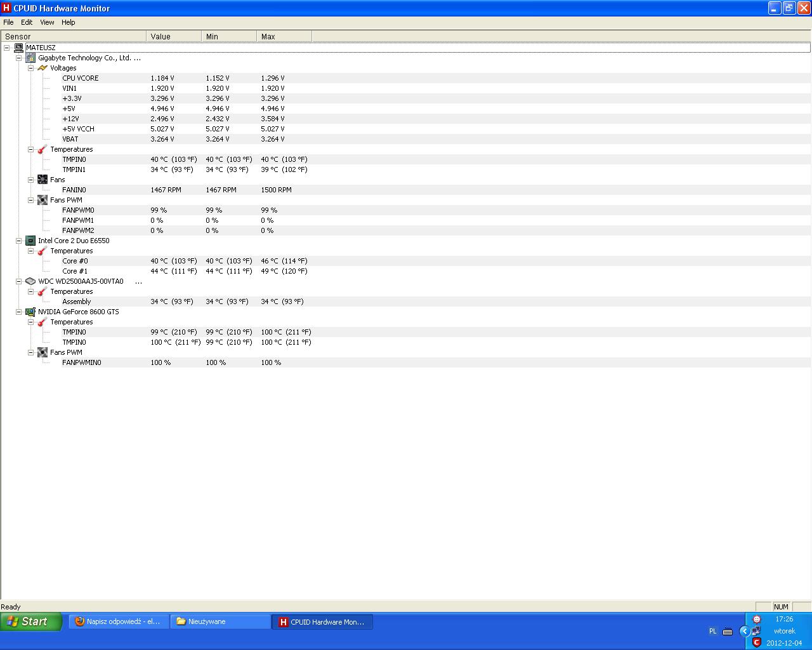812x650 pixels.
Task: Switch to the Firefox 'Napisz odpowiedź' taskbar button
Action: (x=119, y=622)
